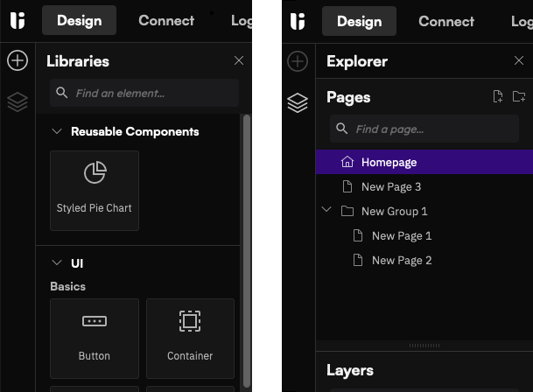Screen dimensions: 533x392
Task: Click the add element plus icon in left sidebar
Action: click(x=18, y=60)
